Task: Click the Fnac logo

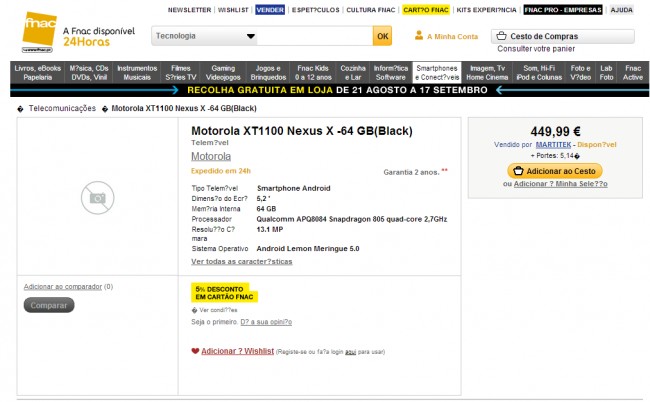Action: click(x=39, y=32)
